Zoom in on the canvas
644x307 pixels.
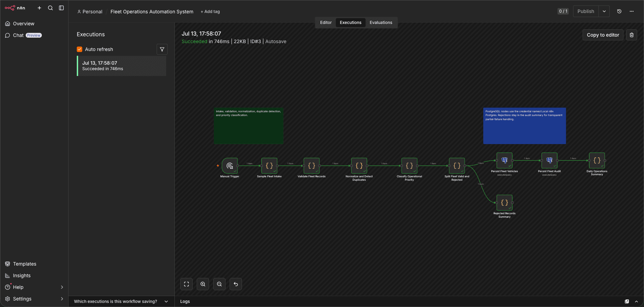point(203,284)
